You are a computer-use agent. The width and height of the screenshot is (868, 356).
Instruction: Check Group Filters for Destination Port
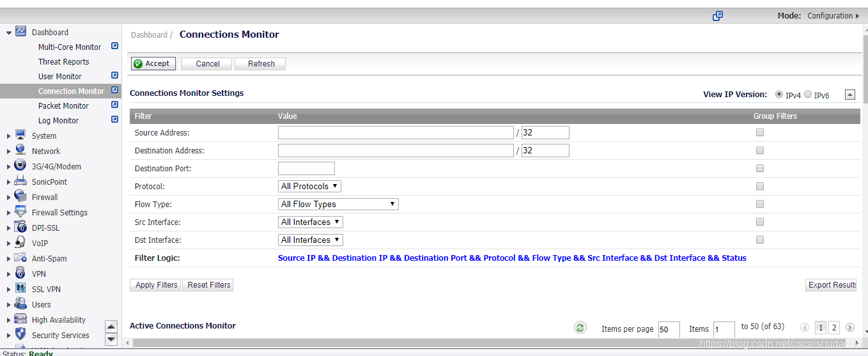pos(760,168)
